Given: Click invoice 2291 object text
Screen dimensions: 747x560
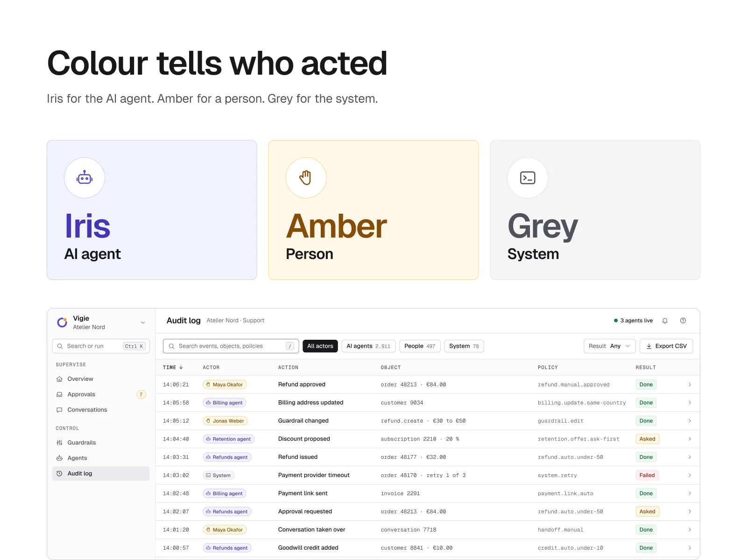Looking at the screenshot, I should tap(400, 493).
